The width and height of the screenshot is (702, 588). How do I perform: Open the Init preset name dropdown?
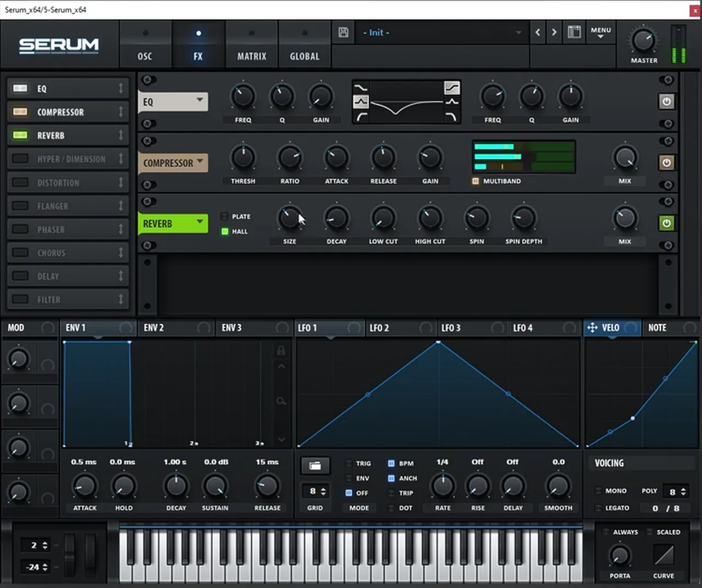point(441,32)
